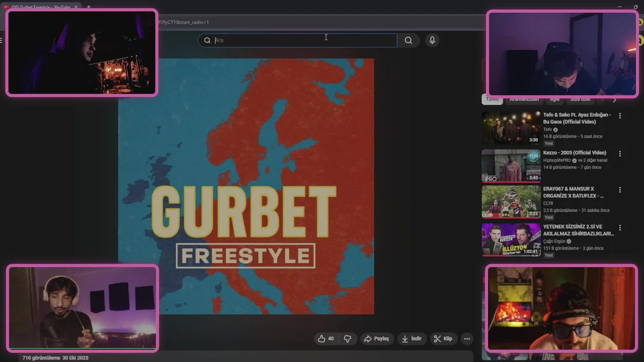Close the Gurbet Freestyle browser tab
Screen dimensions: 644x362
coord(76,7)
